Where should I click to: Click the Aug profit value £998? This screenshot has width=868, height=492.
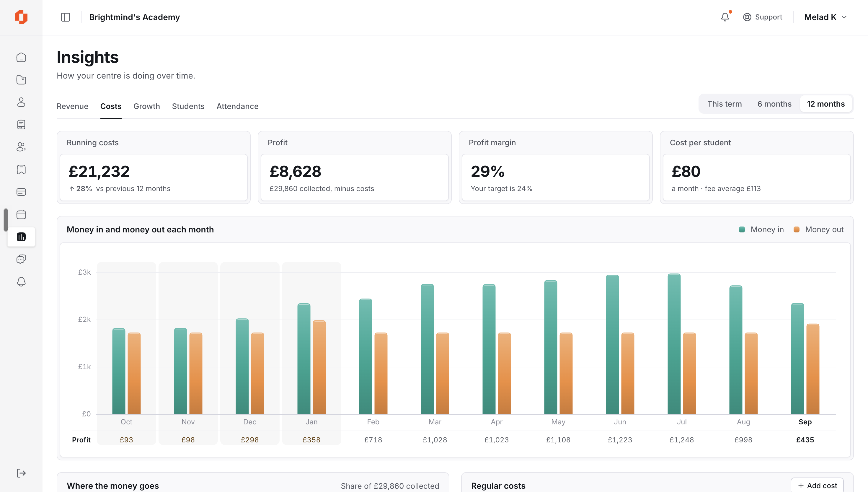pos(743,440)
